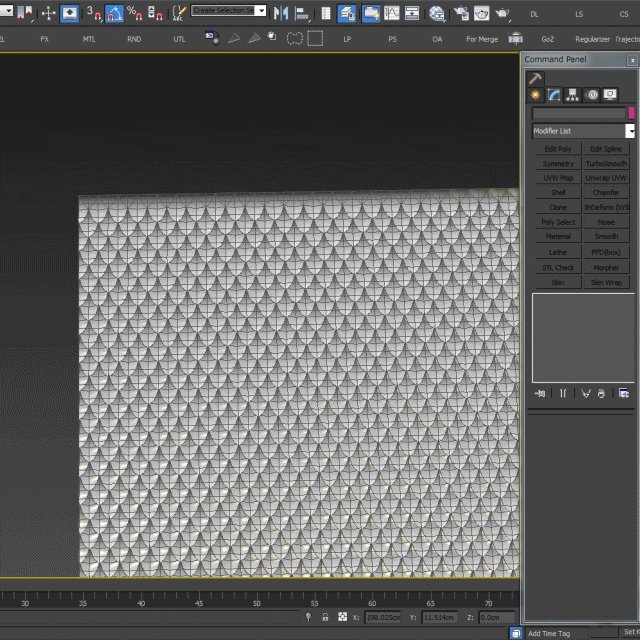The width and height of the screenshot is (640, 640).
Task: Apply the Edit Poly modifier
Action: pos(558,149)
